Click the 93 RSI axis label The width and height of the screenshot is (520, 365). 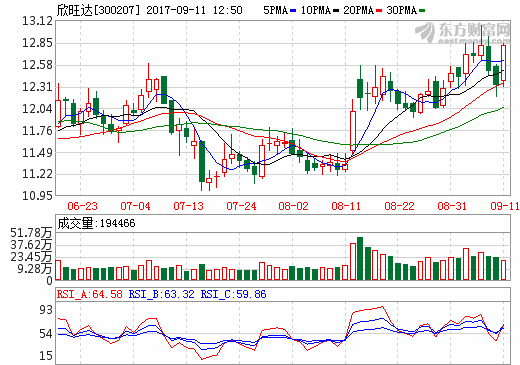point(46,310)
